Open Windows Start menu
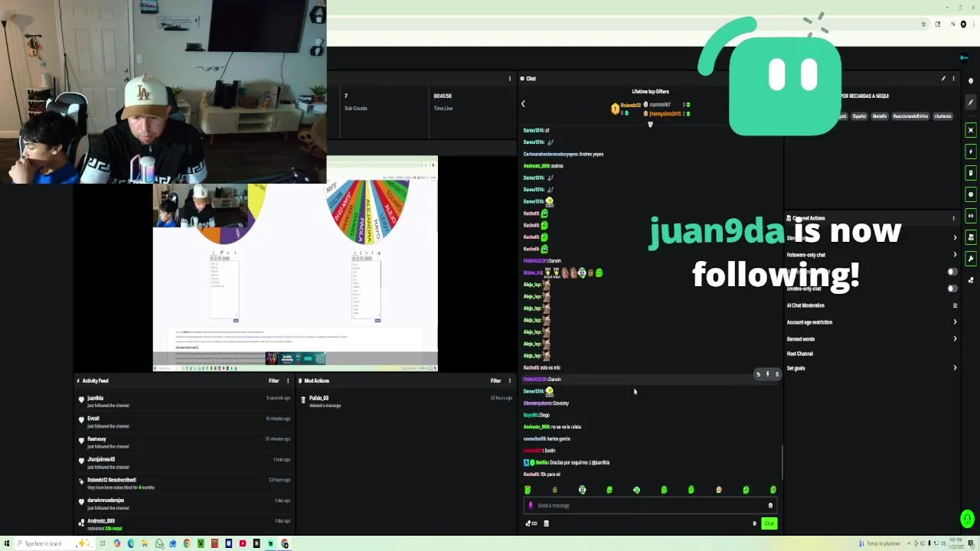 point(7,543)
